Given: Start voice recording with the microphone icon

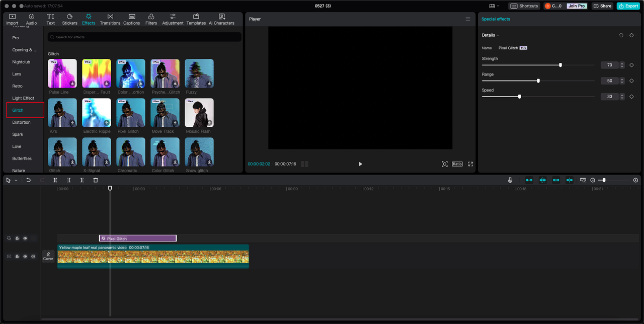Looking at the screenshot, I should (510, 180).
